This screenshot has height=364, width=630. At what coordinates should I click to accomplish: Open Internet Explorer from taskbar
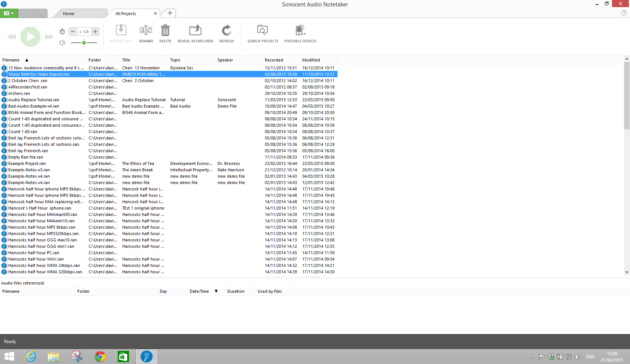(x=30, y=357)
